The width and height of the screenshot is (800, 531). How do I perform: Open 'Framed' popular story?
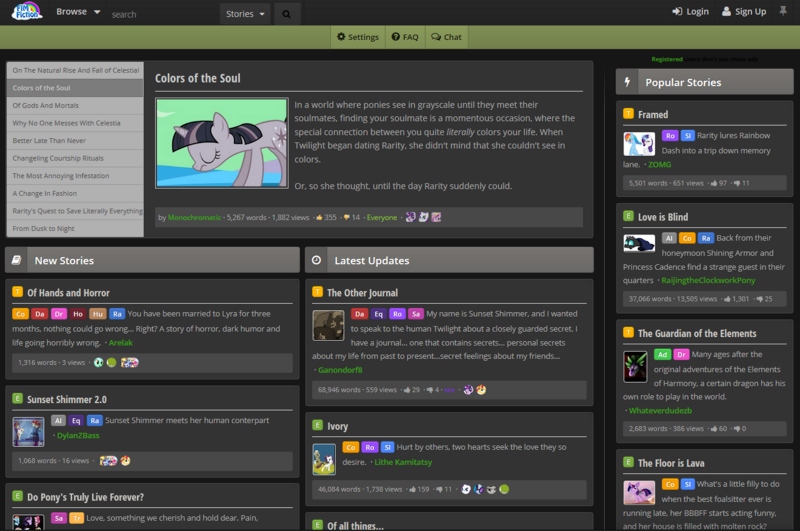[653, 115]
